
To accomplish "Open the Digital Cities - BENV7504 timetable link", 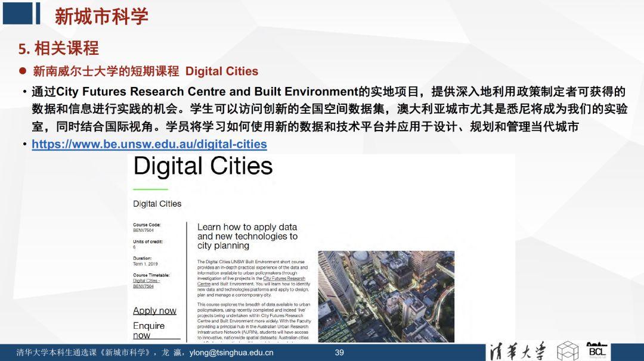I will point(146,284).
